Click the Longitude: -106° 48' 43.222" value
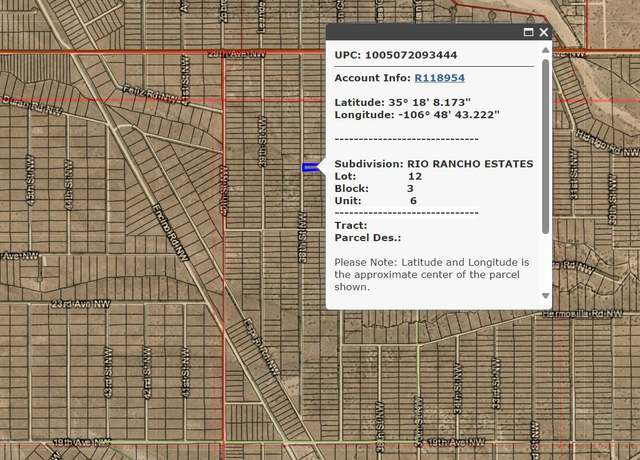Screen dimensions: 640x460 click(x=417, y=115)
